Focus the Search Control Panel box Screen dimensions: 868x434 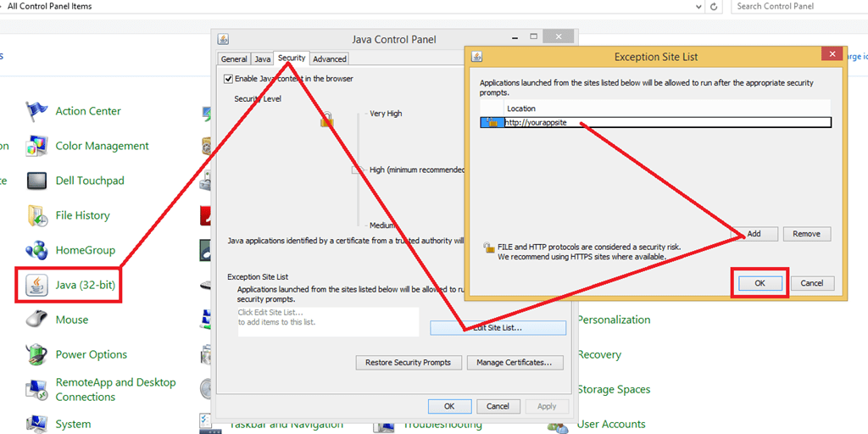(800, 7)
